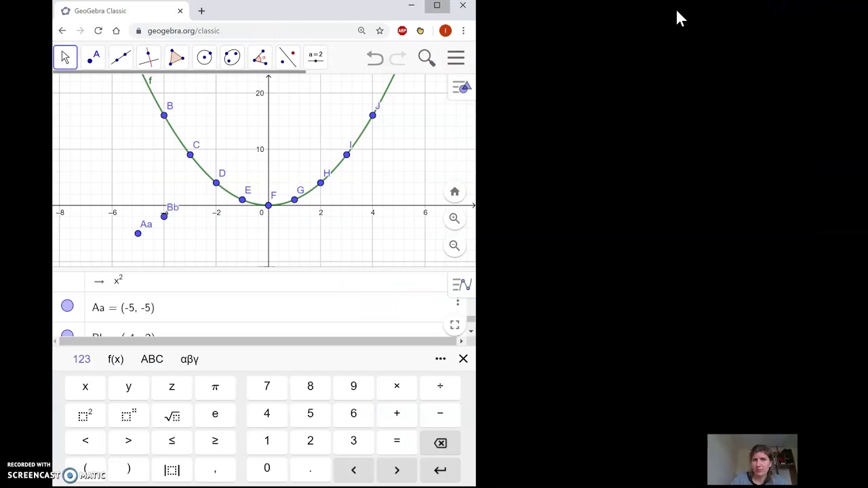Click the geogebra.org/classic address bar
868x488 pixels.
tap(247, 30)
